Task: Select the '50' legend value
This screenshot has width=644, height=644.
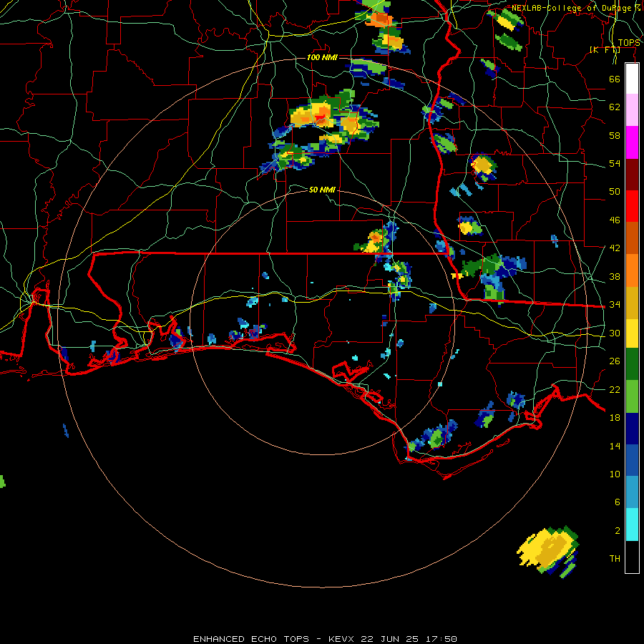Action: pyautogui.click(x=615, y=191)
